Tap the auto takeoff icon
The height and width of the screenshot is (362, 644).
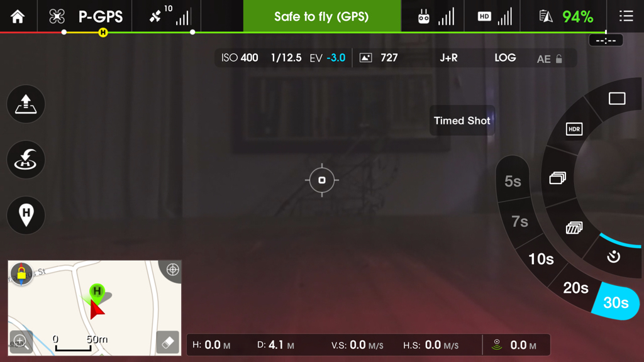coord(26,104)
